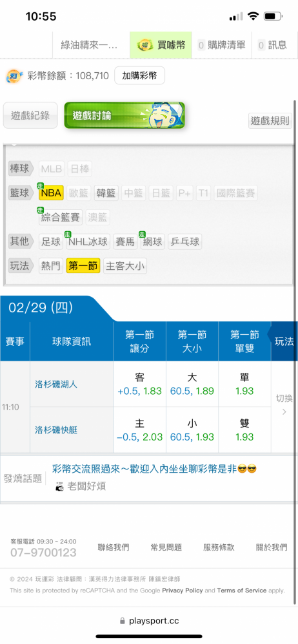Open 遊戲討論 cartoon mascot banner
The image size is (298, 644).
[124, 115]
